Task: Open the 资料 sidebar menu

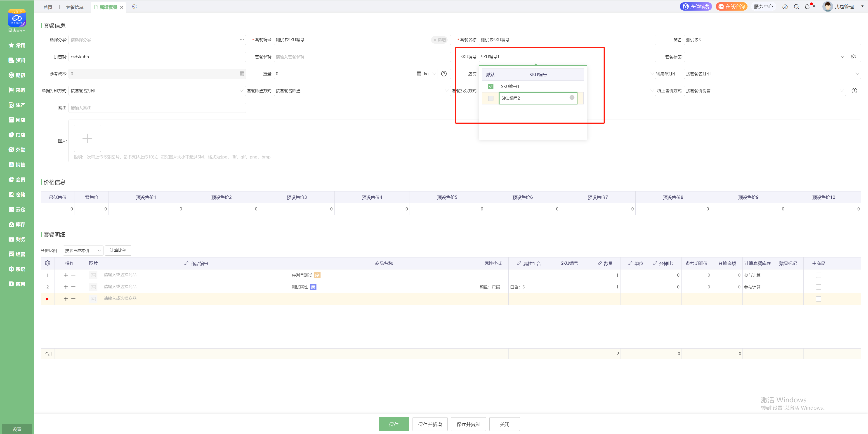Action: (x=17, y=60)
